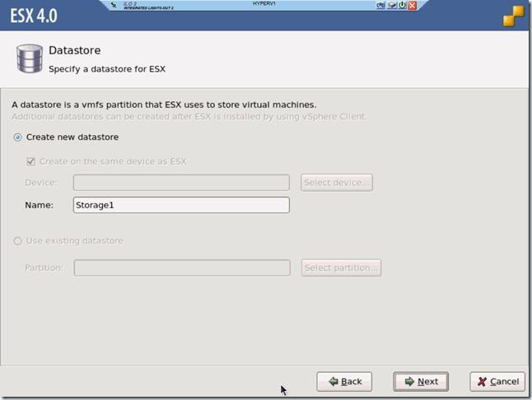Click into the Name field containing Storage1
Image resolution: width=532 pixels, height=400 pixels.
click(181, 205)
